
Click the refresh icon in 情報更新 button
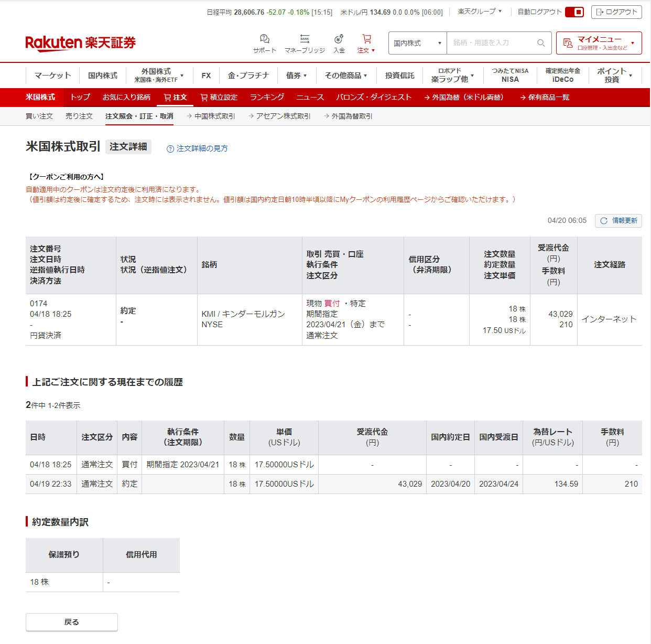(x=604, y=221)
